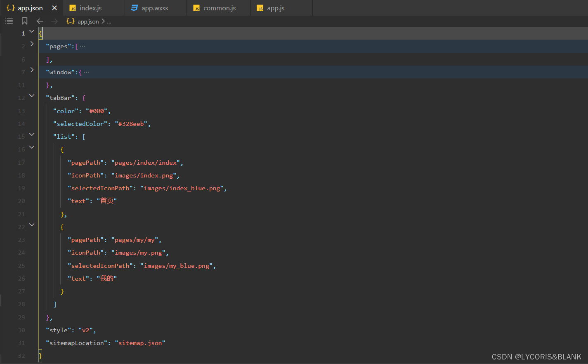Click the "style" key on line 30
This screenshot has height=364, width=588.
click(59, 330)
